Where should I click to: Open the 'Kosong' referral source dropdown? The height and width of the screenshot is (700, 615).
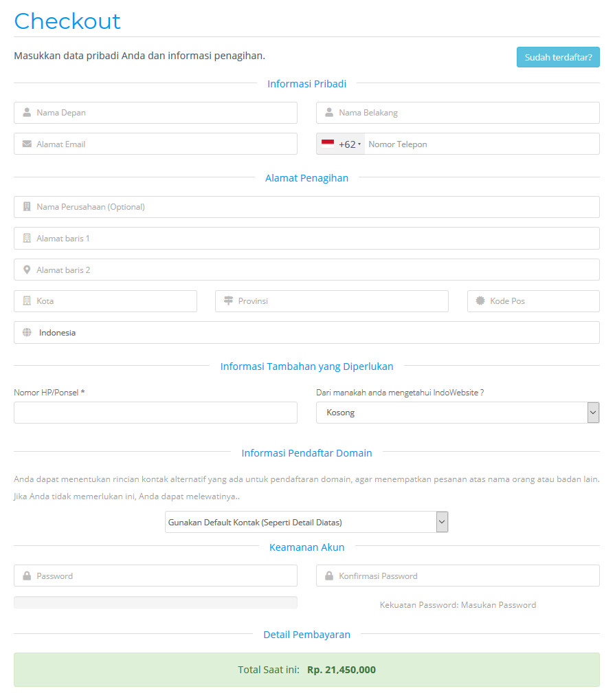(x=457, y=413)
